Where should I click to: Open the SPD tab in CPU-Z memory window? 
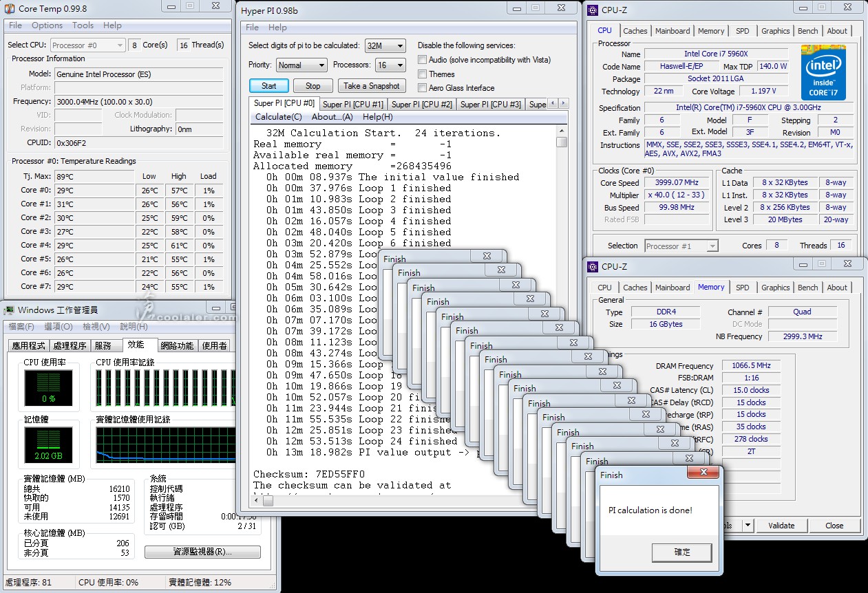742,288
